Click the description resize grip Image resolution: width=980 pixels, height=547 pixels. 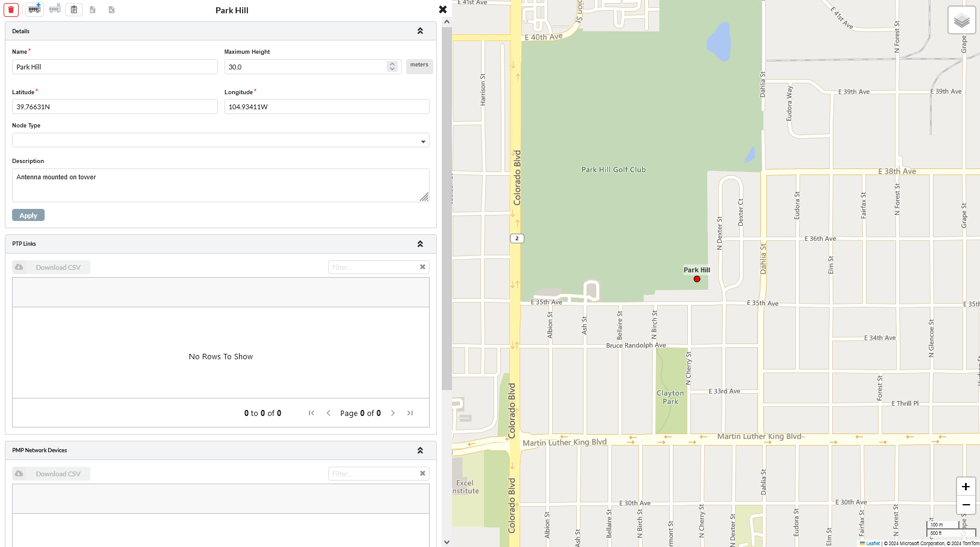[424, 197]
